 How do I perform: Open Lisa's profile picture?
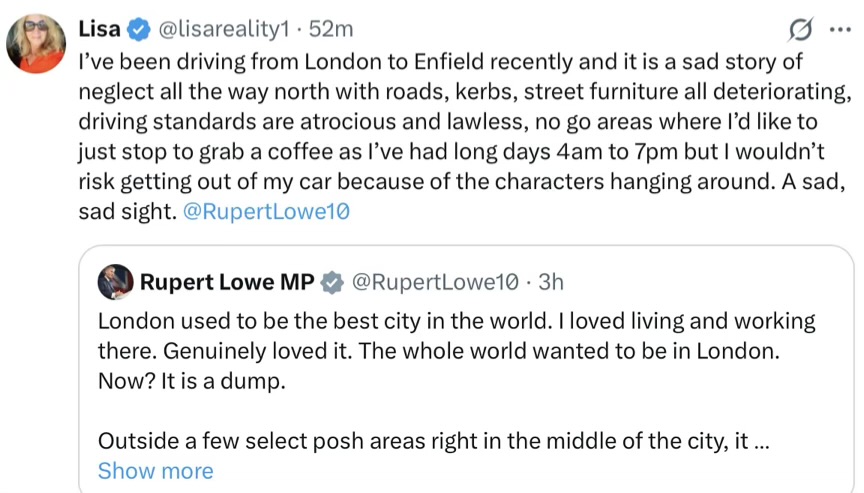(37, 44)
